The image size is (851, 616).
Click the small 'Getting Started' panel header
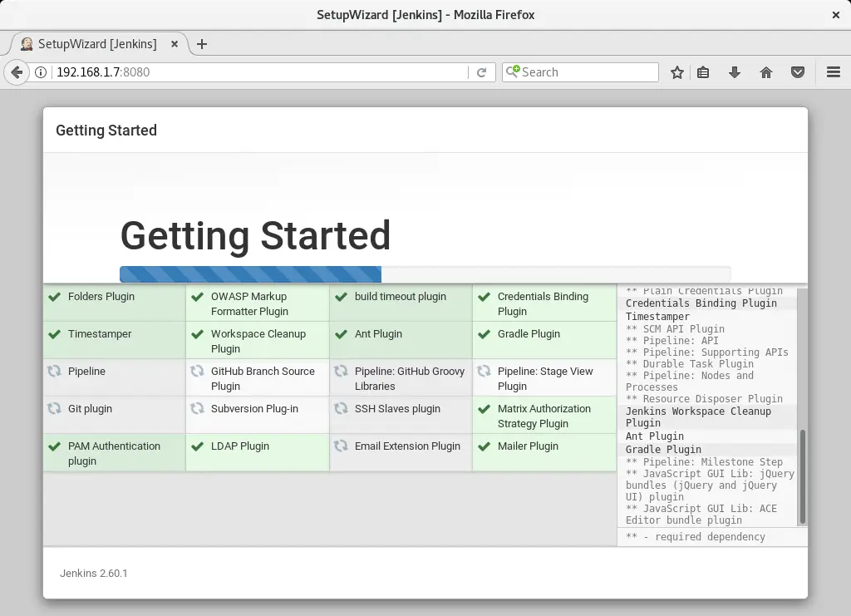[x=106, y=131]
